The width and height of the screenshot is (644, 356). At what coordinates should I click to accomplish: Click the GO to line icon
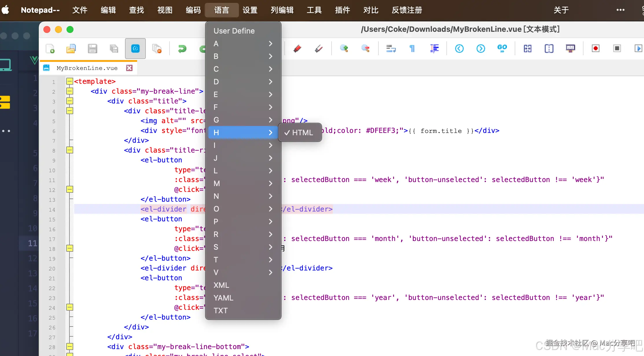(x=502, y=49)
